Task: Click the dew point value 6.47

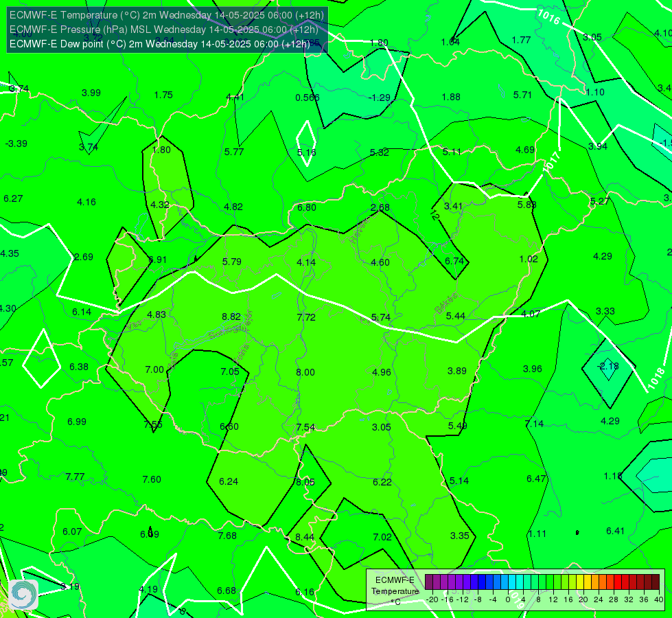Action: tap(536, 479)
